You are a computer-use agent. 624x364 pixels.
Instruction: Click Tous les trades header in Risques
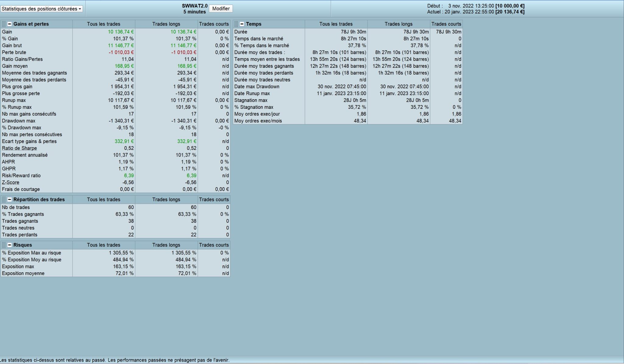104,245
